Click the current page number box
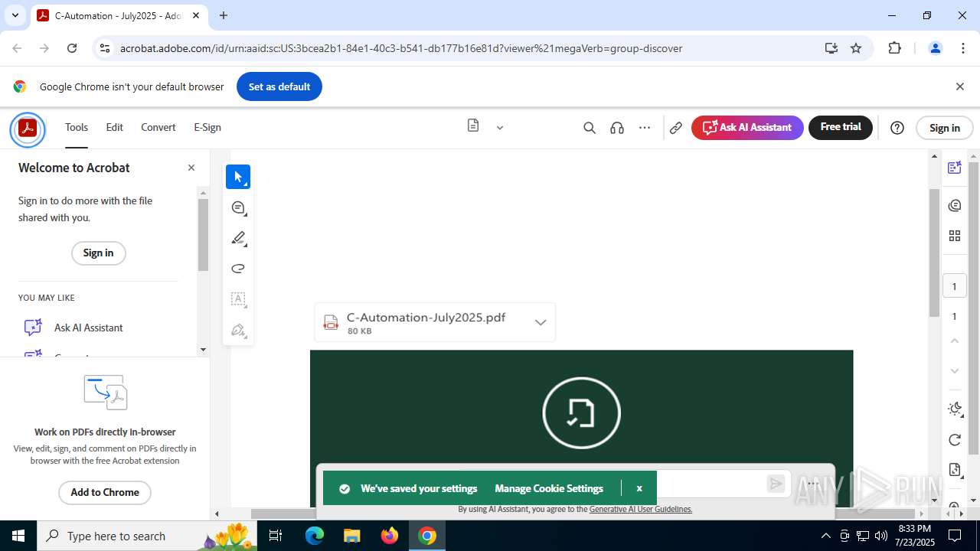Image resolution: width=980 pixels, height=551 pixels. [954, 286]
